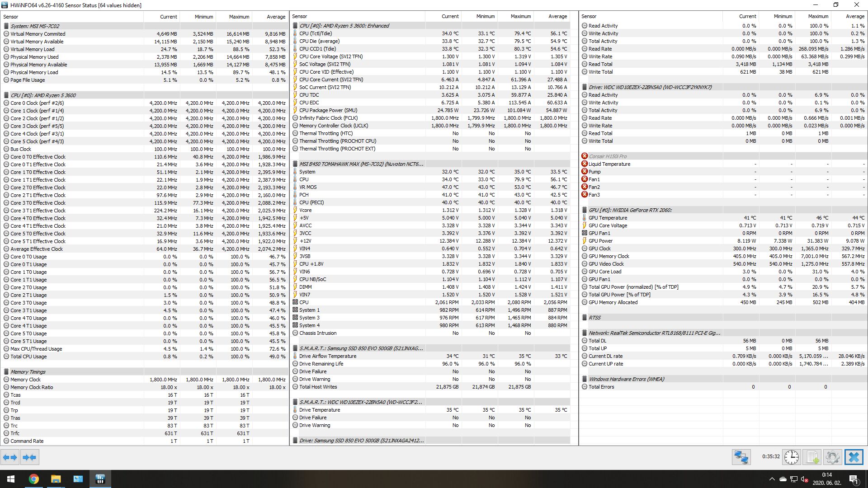Select the Average Effective Clock row
This screenshot has height=488, width=868.
145,249
